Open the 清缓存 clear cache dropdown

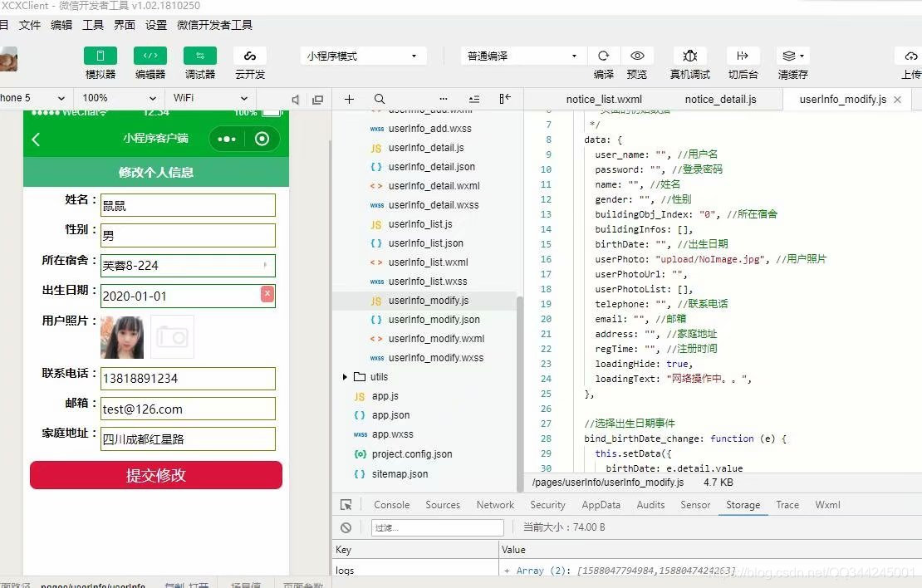792,56
